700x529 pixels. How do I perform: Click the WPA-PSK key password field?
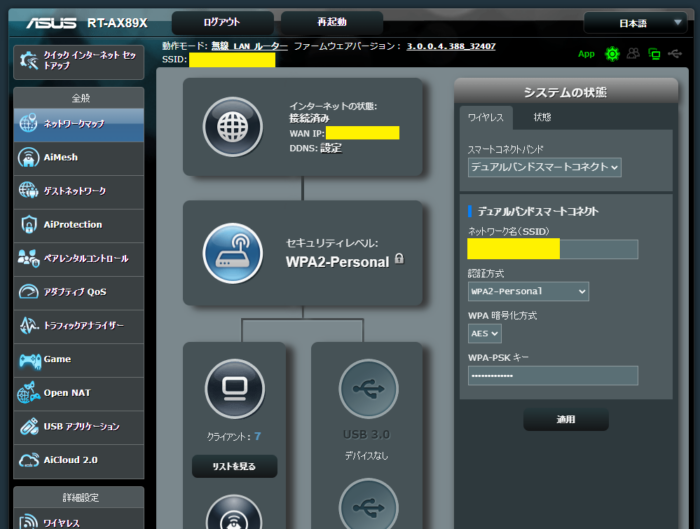[553, 376]
